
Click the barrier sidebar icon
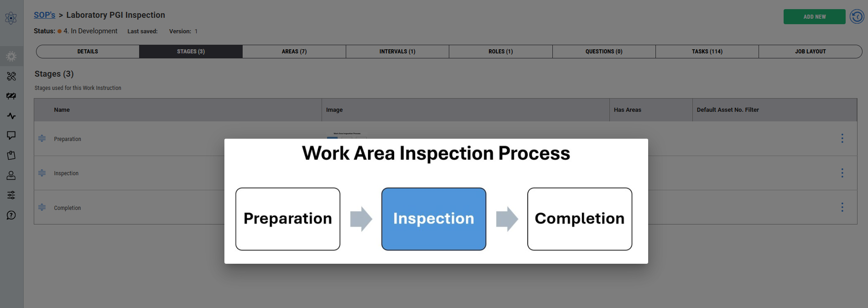11,96
